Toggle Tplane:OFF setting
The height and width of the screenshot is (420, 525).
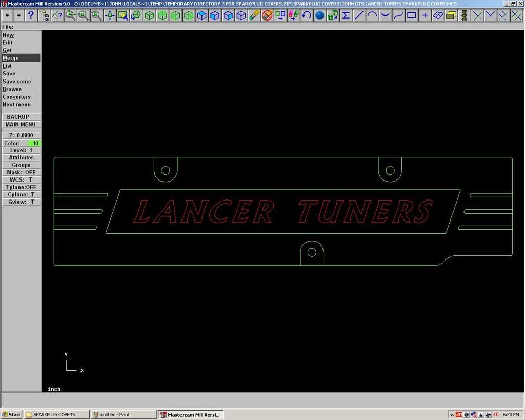pyautogui.click(x=21, y=187)
